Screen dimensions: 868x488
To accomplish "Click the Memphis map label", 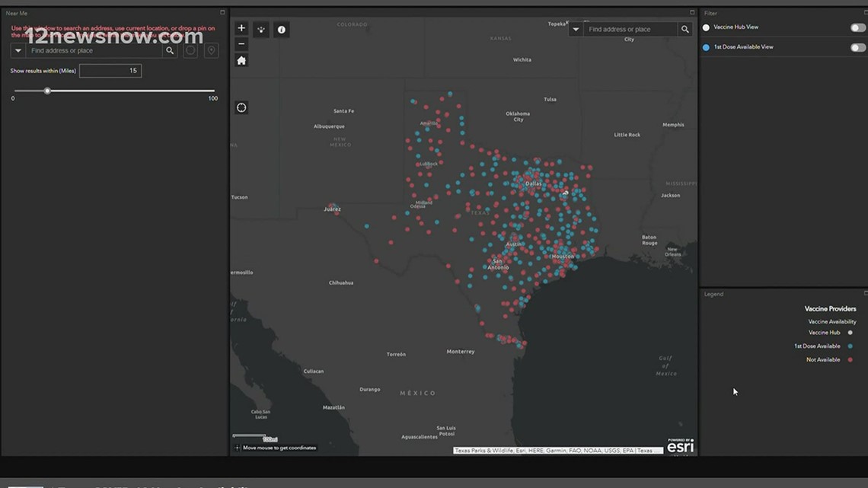I will (x=673, y=125).
